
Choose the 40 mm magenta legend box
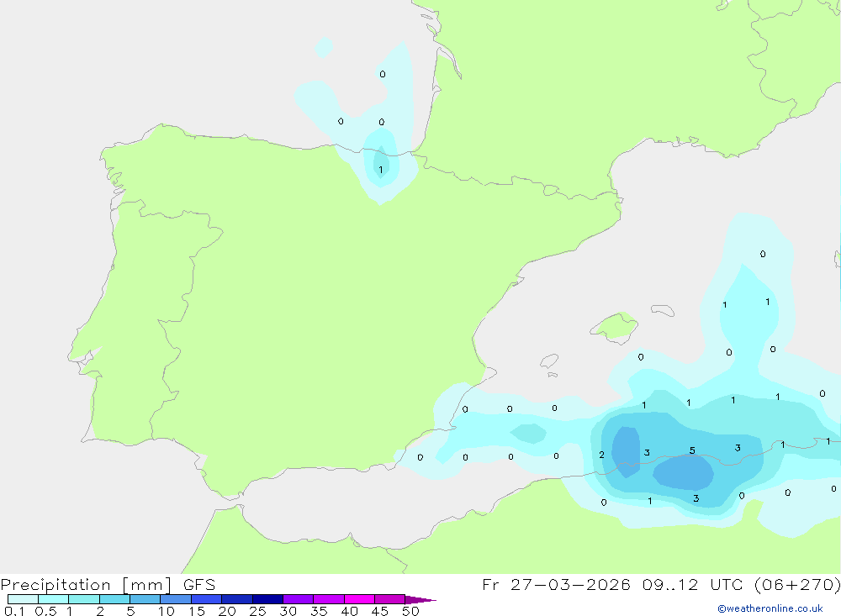(x=359, y=599)
